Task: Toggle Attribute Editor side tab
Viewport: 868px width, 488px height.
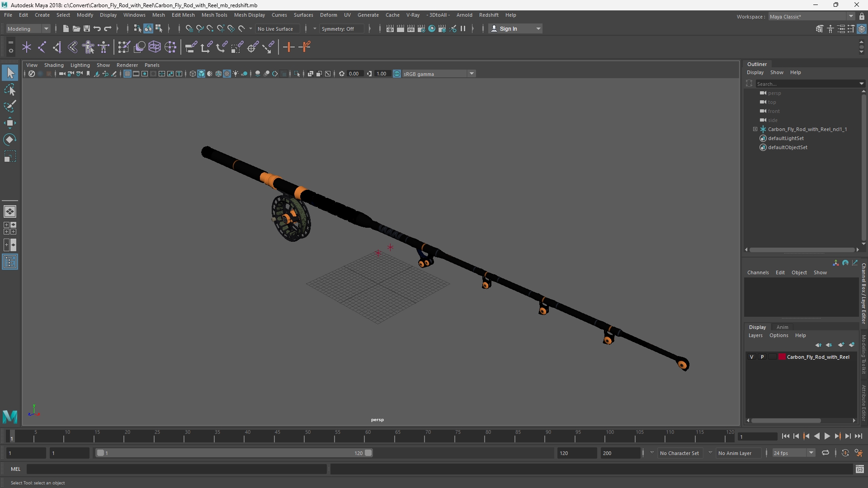Action: point(863,403)
